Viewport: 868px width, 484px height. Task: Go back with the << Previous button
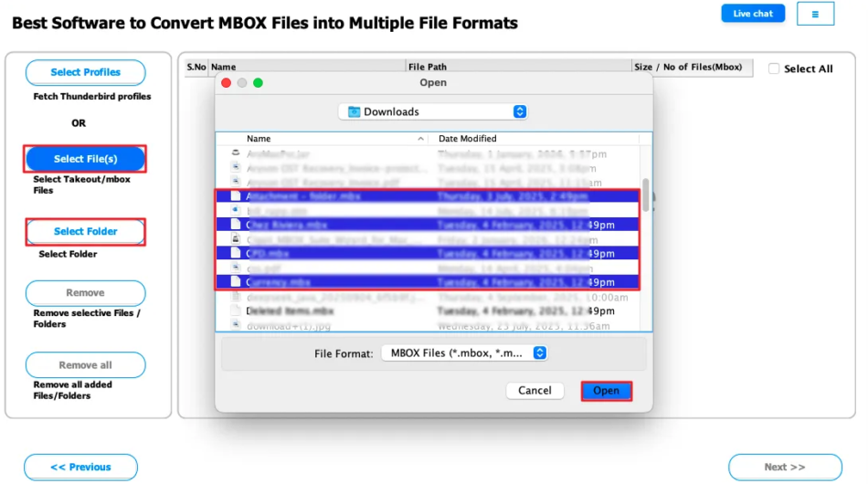(80, 467)
